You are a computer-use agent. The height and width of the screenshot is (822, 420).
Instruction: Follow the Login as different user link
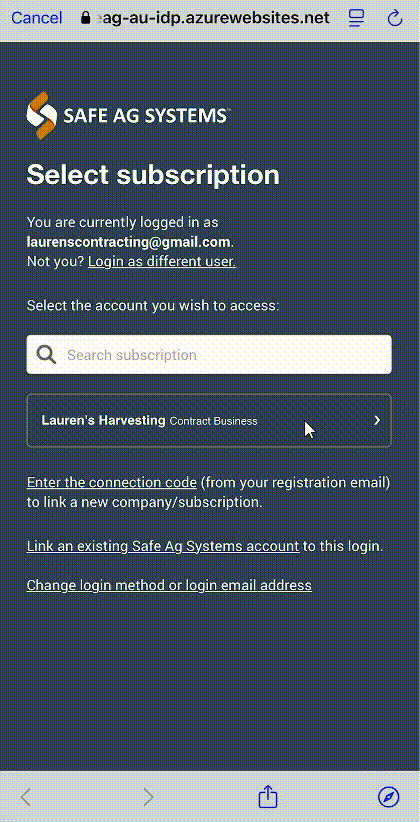point(162,261)
